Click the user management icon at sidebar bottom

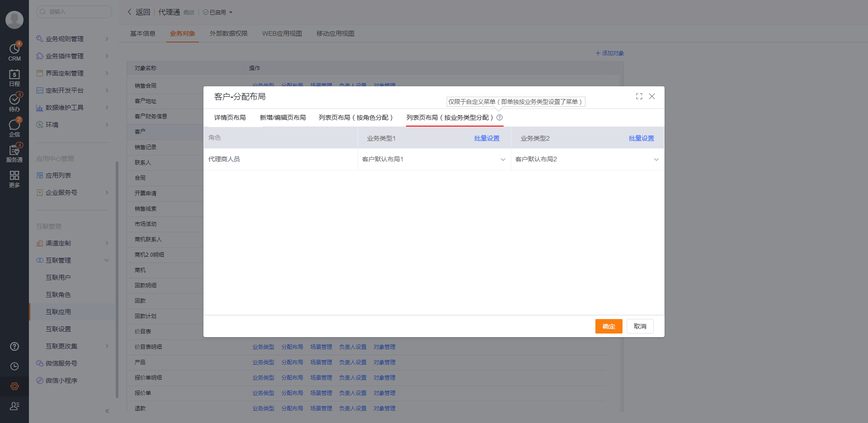tap(14, 406)
